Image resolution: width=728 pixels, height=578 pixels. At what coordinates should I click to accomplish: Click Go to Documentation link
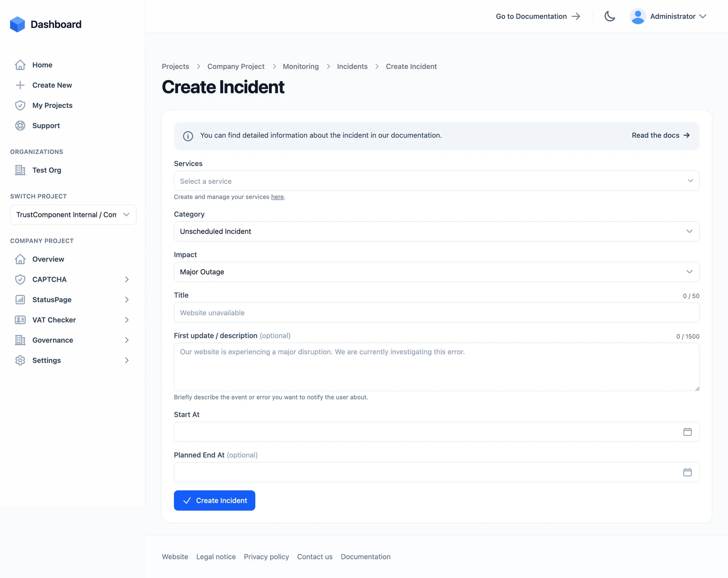coord(538,16)
